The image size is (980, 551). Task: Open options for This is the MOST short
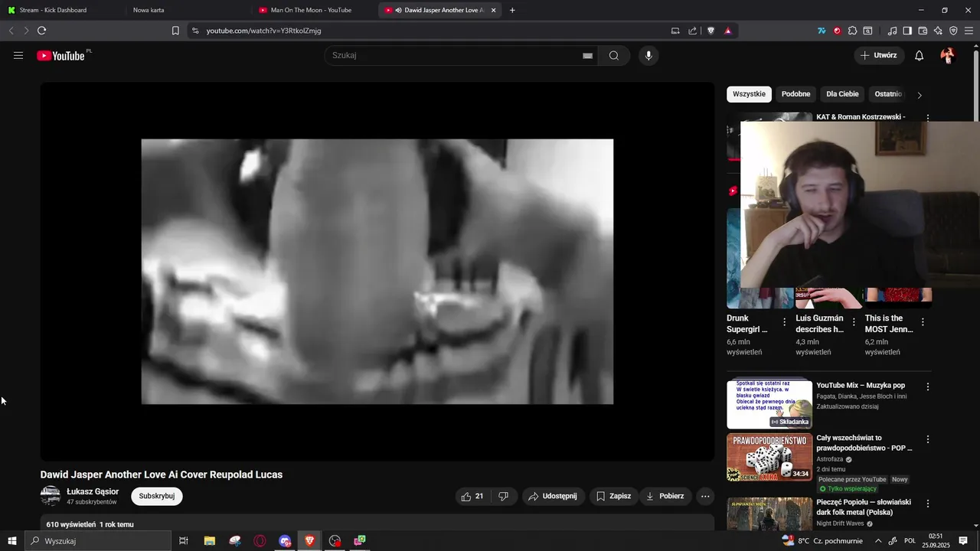[x=923, y=322]
